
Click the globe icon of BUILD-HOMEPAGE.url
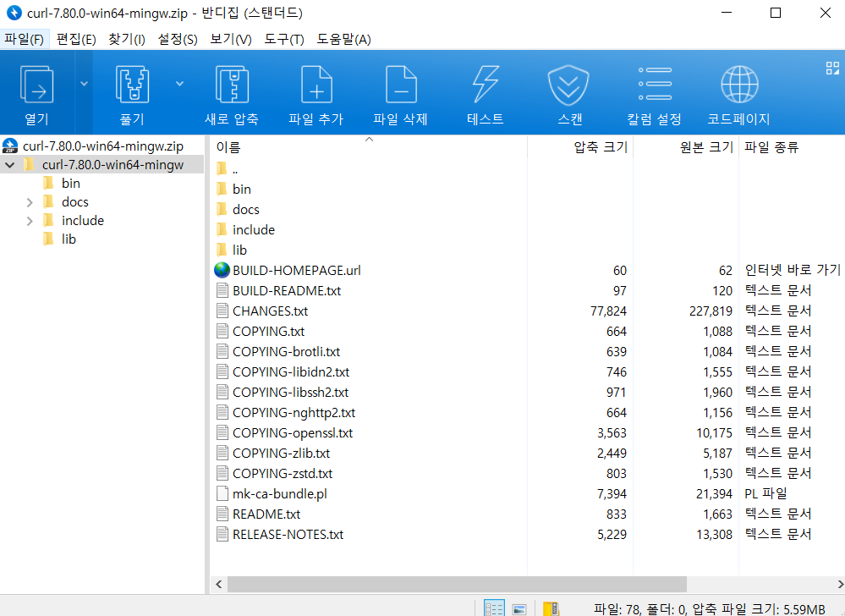pyautogui.click(x=222, y=270)
